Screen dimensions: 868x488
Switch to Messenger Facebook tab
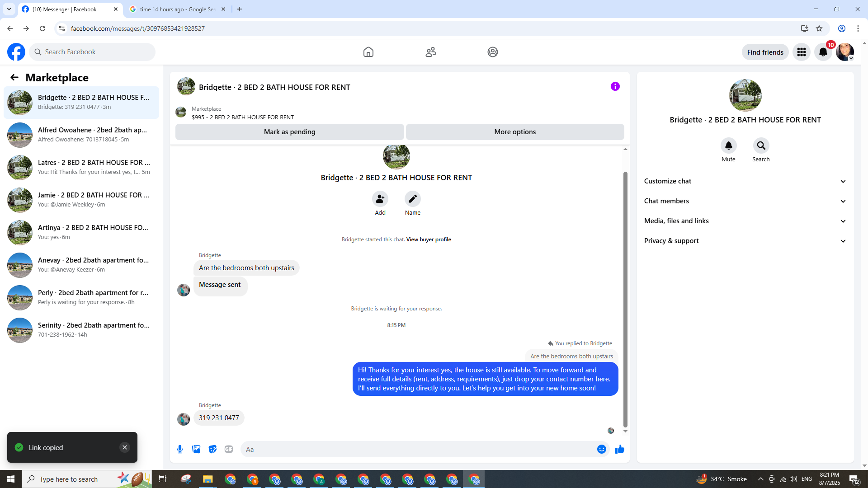pos(70,9)
